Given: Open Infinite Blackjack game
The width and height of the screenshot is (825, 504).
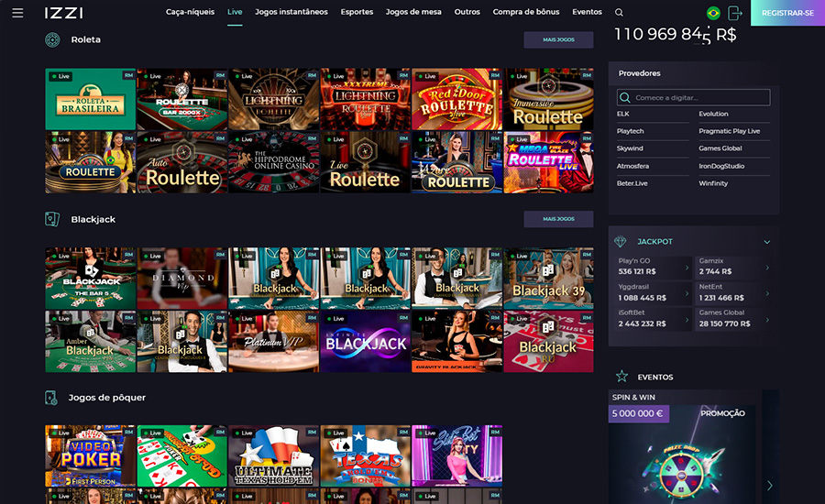Looking at the screenshot, I should point(365,342).
